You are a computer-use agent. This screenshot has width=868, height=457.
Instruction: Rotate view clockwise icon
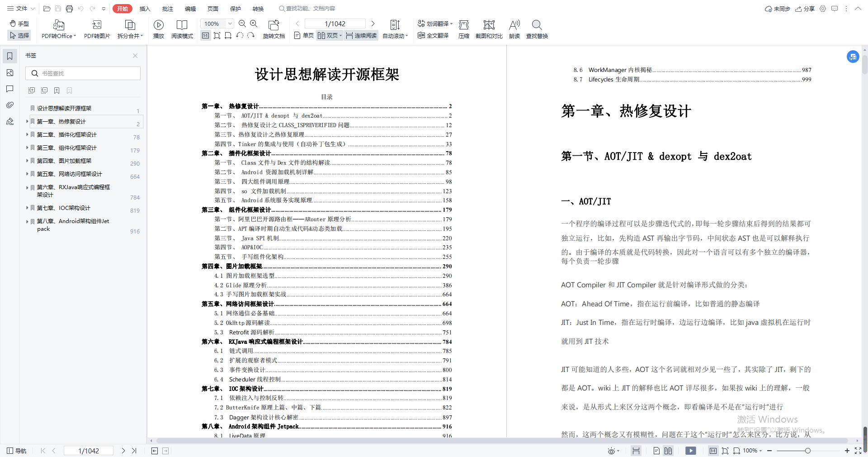251,35
